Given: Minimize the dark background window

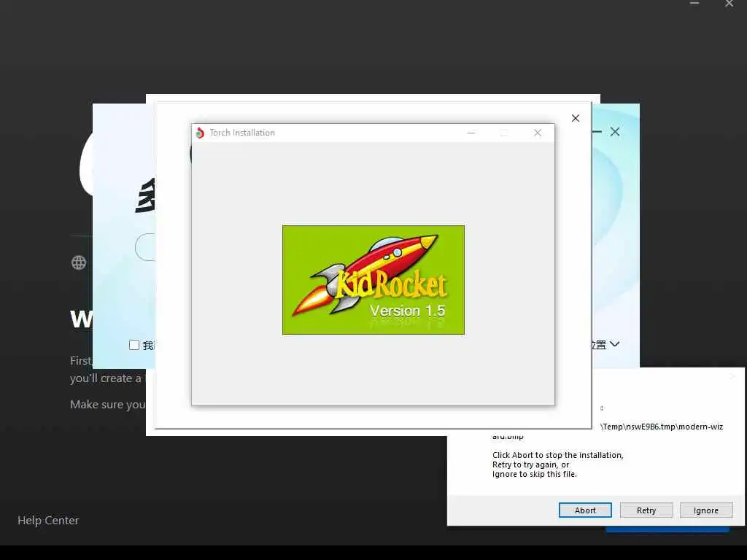Looking at the screenshot, I should pos(694,4).
